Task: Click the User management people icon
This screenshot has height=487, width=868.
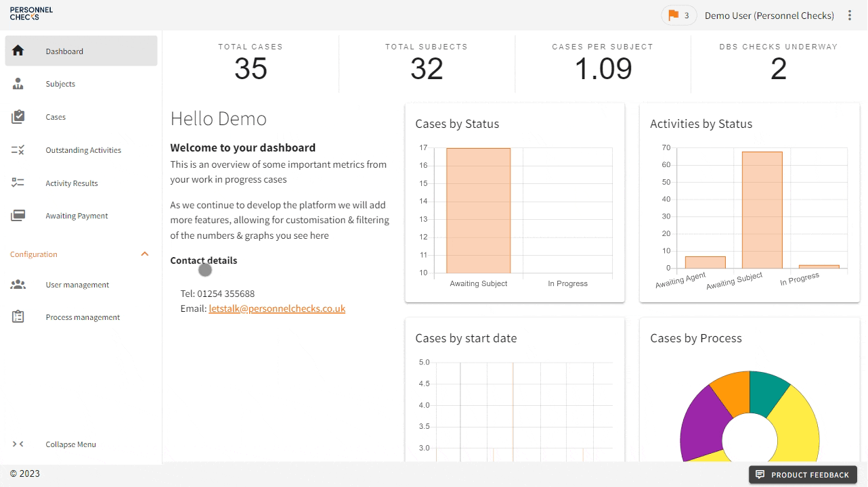Action: [x=18, y=285]
